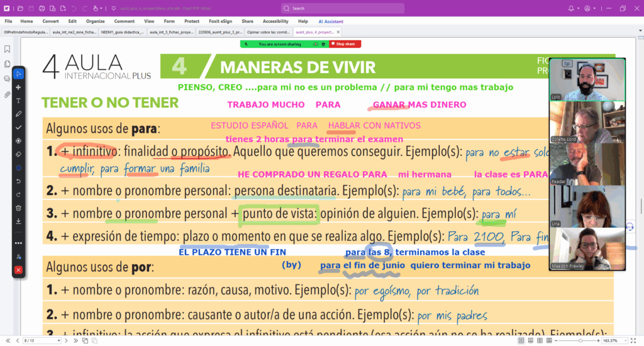The image size is (644, 346).
Task: Undo last annotation in the dark toolbar
Action: pyautogui.click(x=18, y=181)
